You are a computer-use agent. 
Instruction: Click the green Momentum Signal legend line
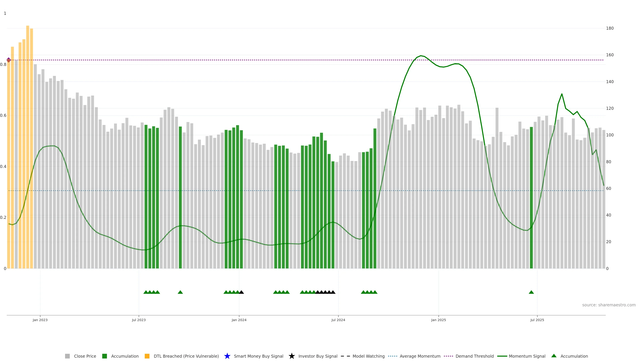[502, 356]
